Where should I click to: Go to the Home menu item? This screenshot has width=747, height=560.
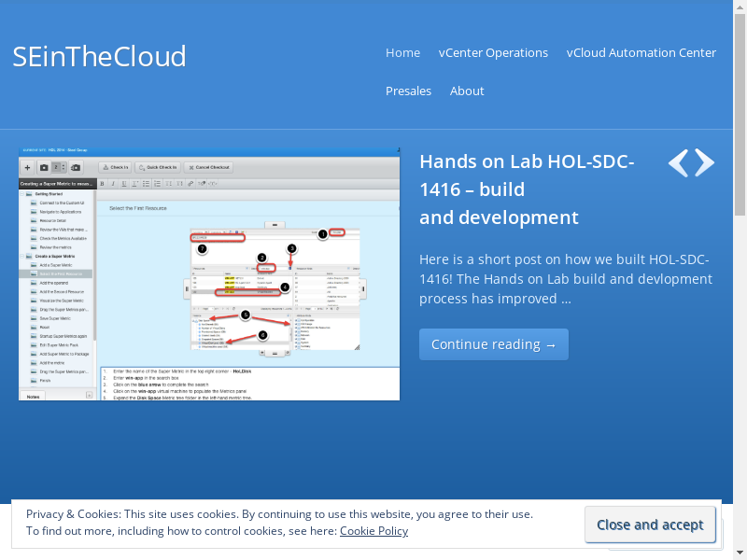402,53
